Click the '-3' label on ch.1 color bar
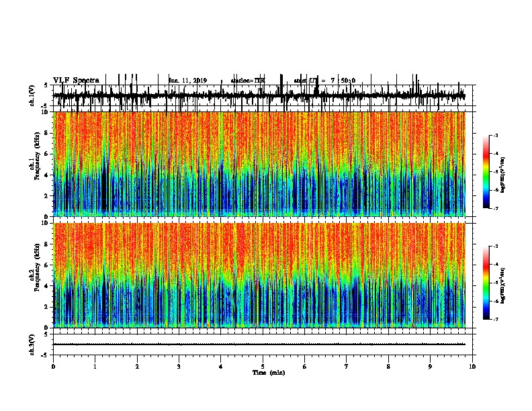 tap(495, 135)
